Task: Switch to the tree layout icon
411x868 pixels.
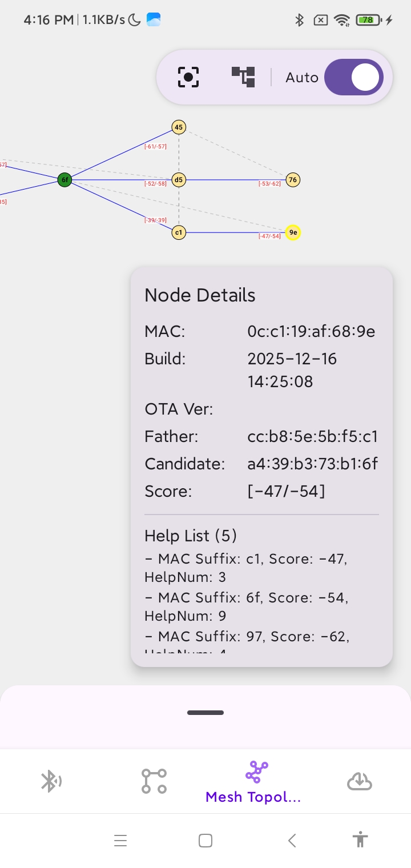Action: [243, 77]
